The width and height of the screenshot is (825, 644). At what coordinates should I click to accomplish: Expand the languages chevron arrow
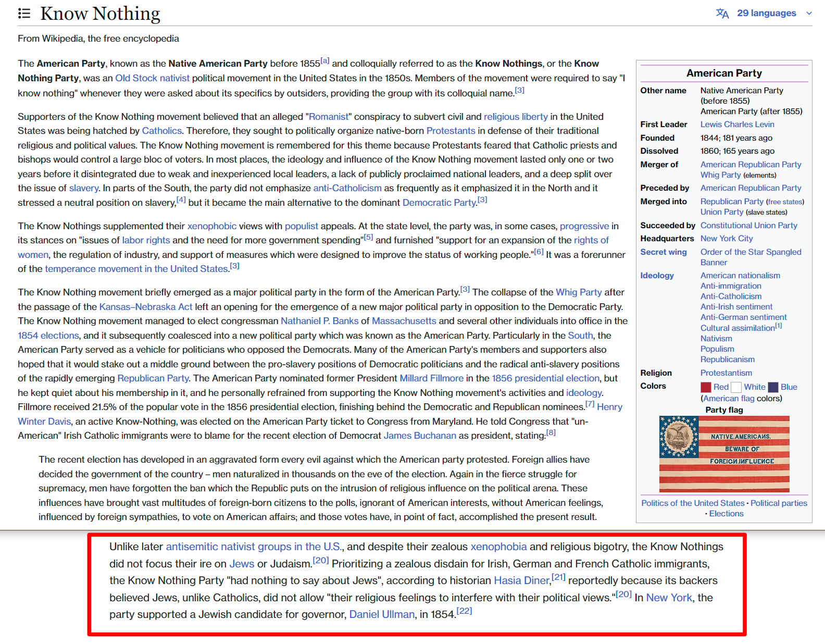809,14
